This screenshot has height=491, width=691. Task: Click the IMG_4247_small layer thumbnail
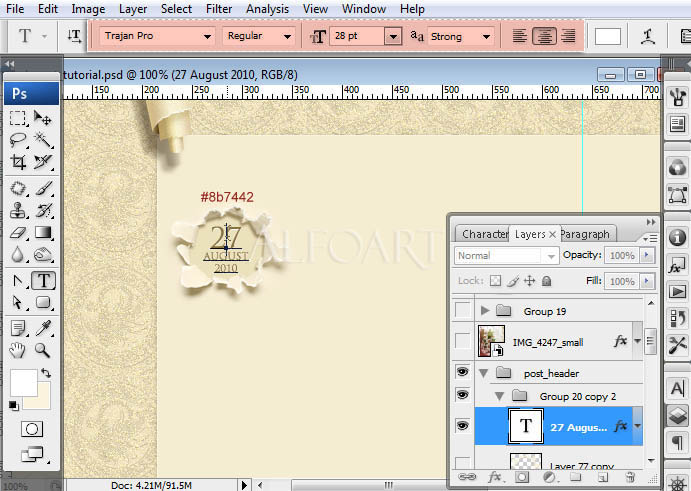491,340
